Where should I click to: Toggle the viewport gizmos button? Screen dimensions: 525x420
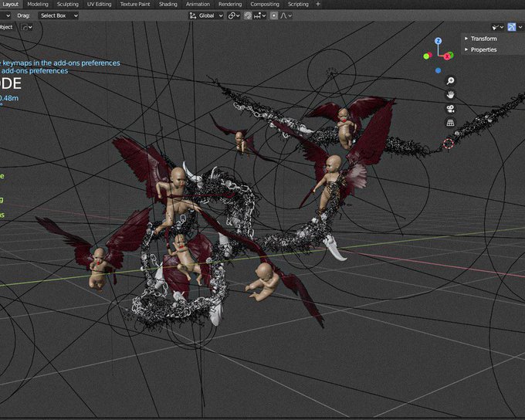512,27
